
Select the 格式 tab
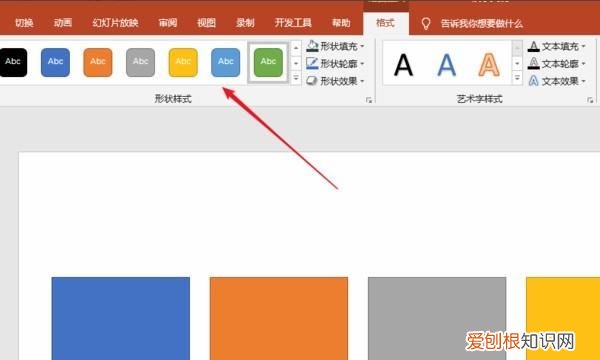click(x=385, y=23)
